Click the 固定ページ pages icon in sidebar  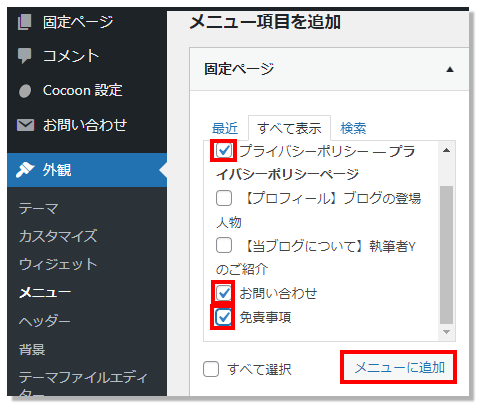tap(24, 22)
